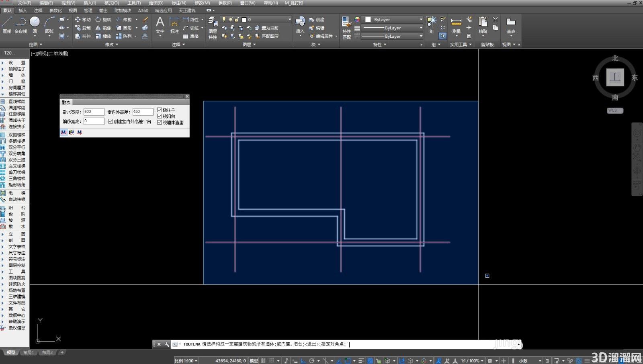Open 图层特性 layer properties
The height and width of the screenshot is (364, 643).
213,27
